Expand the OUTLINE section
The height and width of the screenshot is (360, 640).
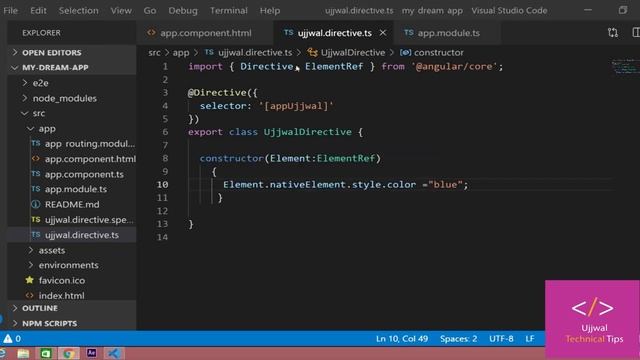pos(71,309)
